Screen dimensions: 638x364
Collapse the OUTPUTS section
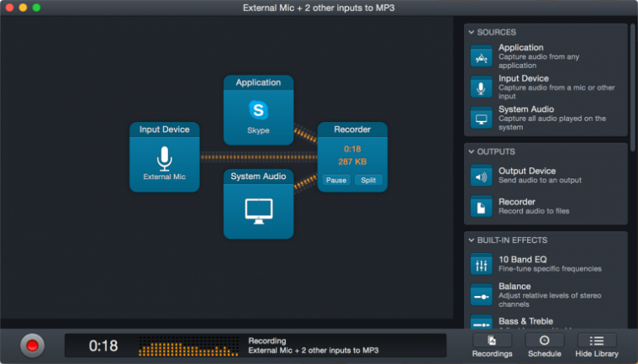[472, 151]
